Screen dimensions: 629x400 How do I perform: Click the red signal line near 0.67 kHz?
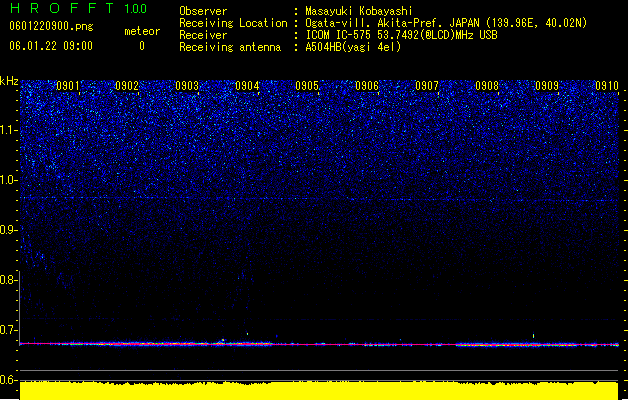click(319, 344)
